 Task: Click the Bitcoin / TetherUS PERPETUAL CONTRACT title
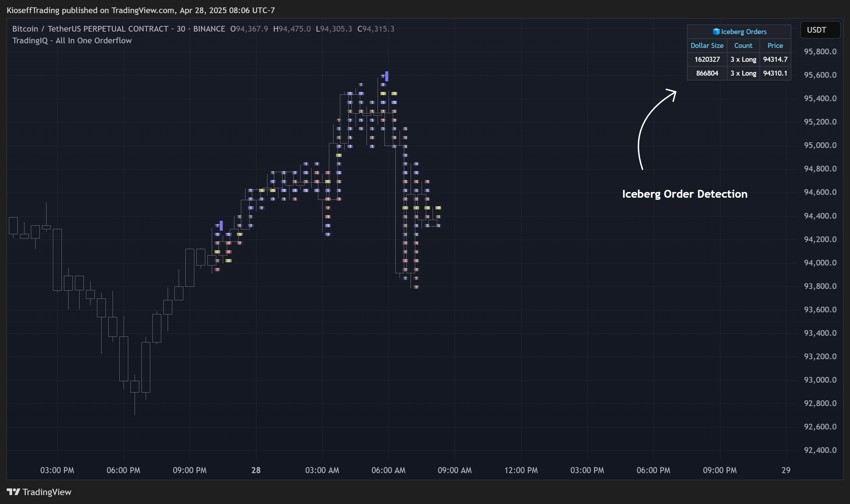tap(90, 29)
